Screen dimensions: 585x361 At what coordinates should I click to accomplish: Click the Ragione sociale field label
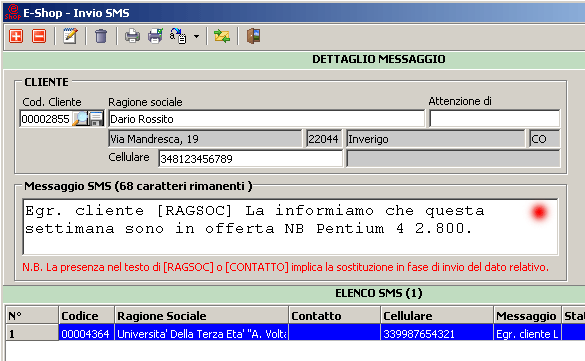145,102
